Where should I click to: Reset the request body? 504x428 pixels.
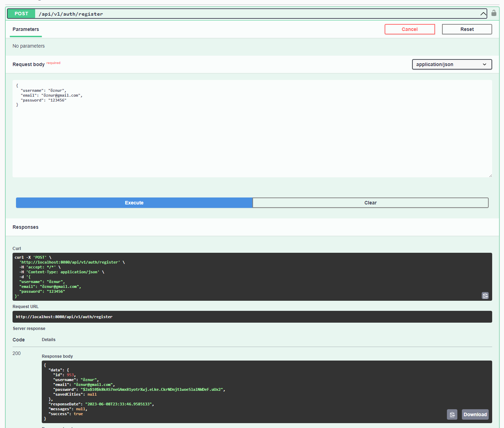[466, 29]
